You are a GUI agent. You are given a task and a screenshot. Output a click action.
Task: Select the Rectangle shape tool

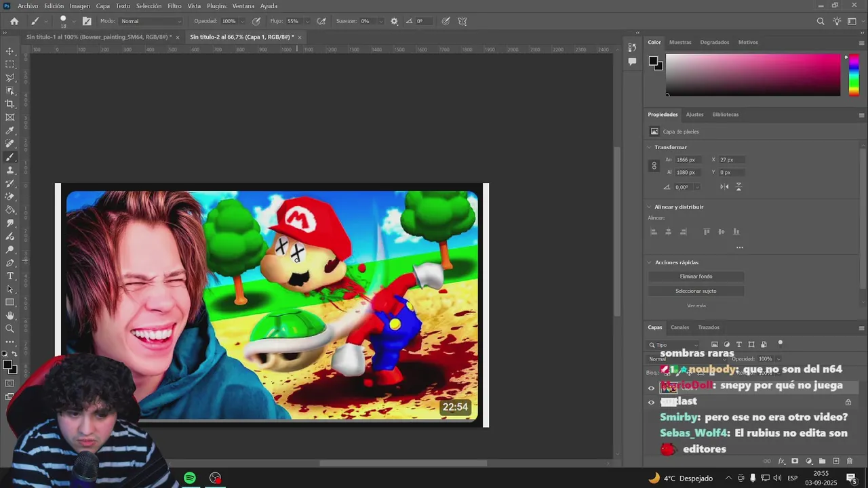coord(10,302)
